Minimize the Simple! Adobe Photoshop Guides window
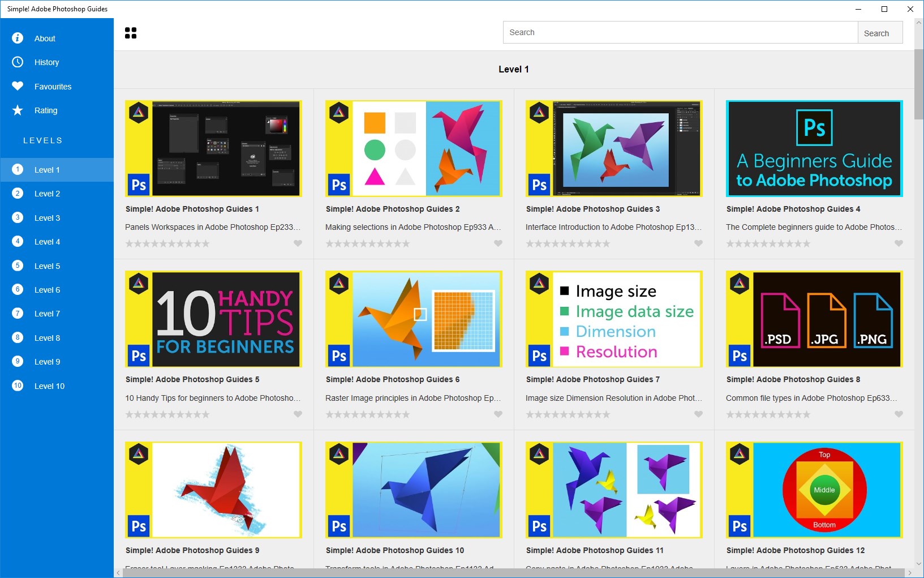Screen dimensions: 924x578 (858, 9)
